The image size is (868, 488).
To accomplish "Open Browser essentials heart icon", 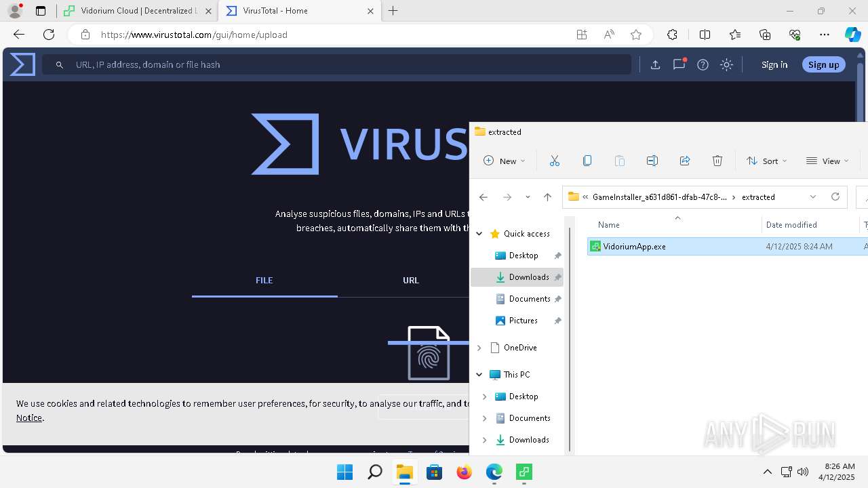I will coord(795,35).
